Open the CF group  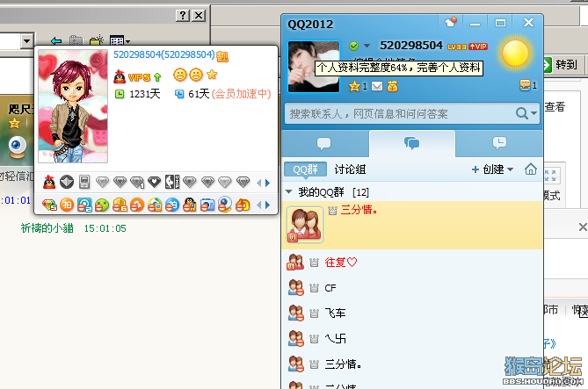(411, 288)
